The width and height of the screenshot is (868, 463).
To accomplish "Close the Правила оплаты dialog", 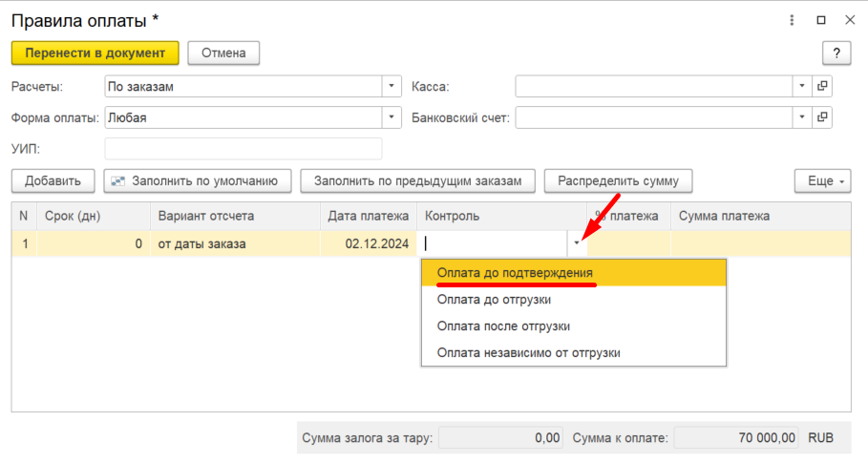I will 850,20.
